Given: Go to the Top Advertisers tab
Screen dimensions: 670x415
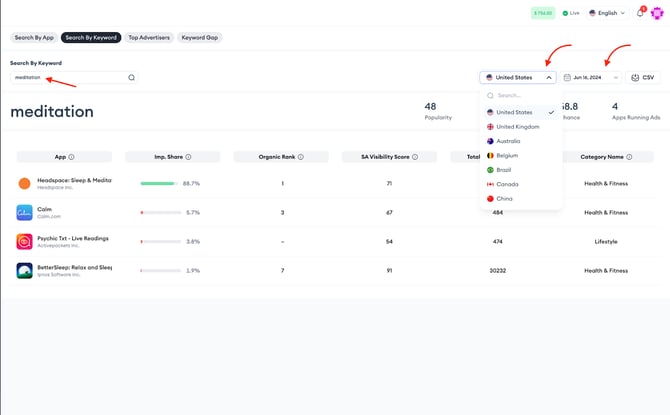Looking at the screenshot, I should coord(149,38).
